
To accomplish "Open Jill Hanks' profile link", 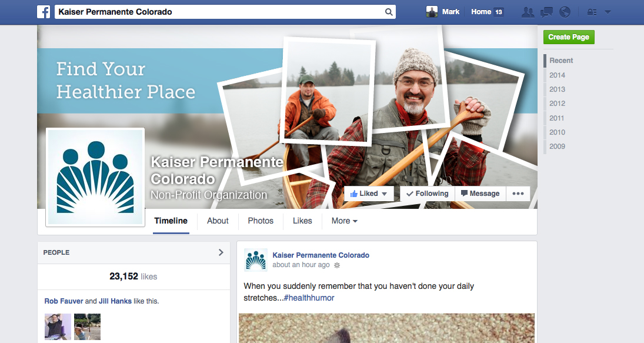I will pyautogui.click(x=115, y=301).
